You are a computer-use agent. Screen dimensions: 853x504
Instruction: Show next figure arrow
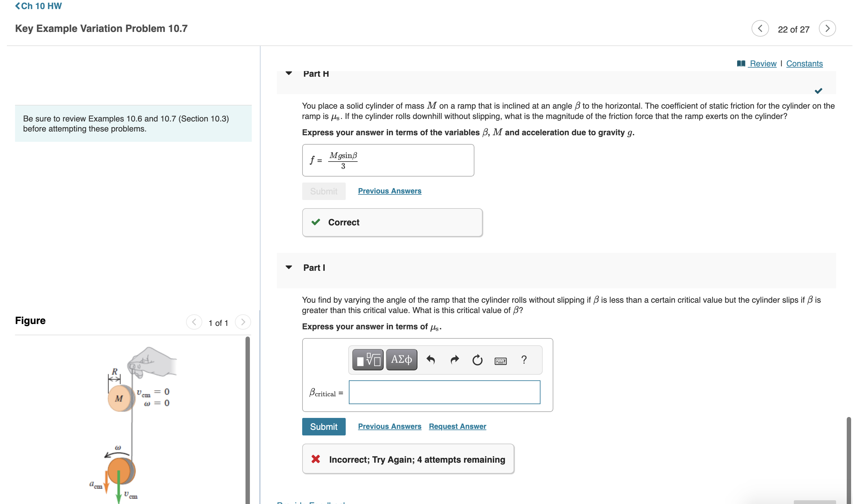coord(243,322)
